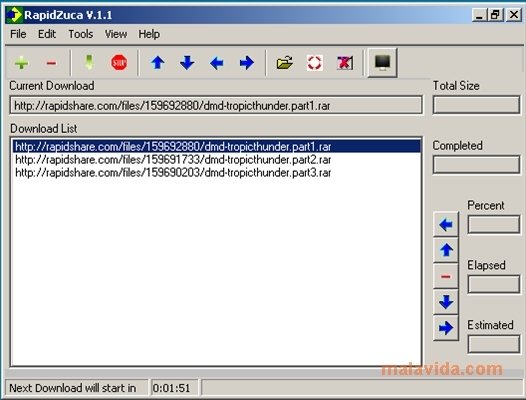The width and height of the screenshot is (526, 400).
Task: Select the dmd-tropicthunder.part2.rar list entry
Action: (217, 160)
